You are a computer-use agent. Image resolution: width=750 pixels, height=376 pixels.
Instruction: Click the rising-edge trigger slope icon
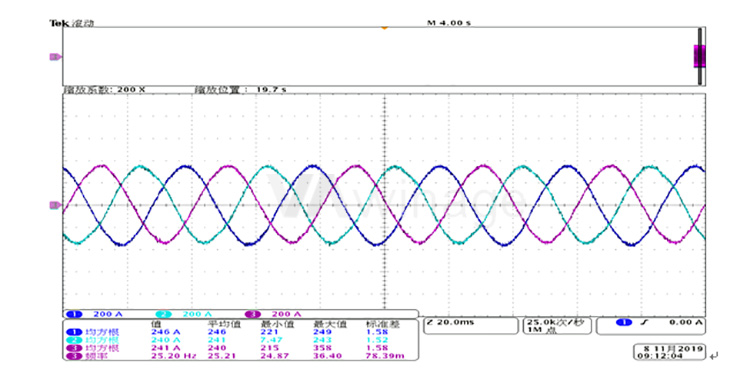pyautogui.click(x=645, y=322)
